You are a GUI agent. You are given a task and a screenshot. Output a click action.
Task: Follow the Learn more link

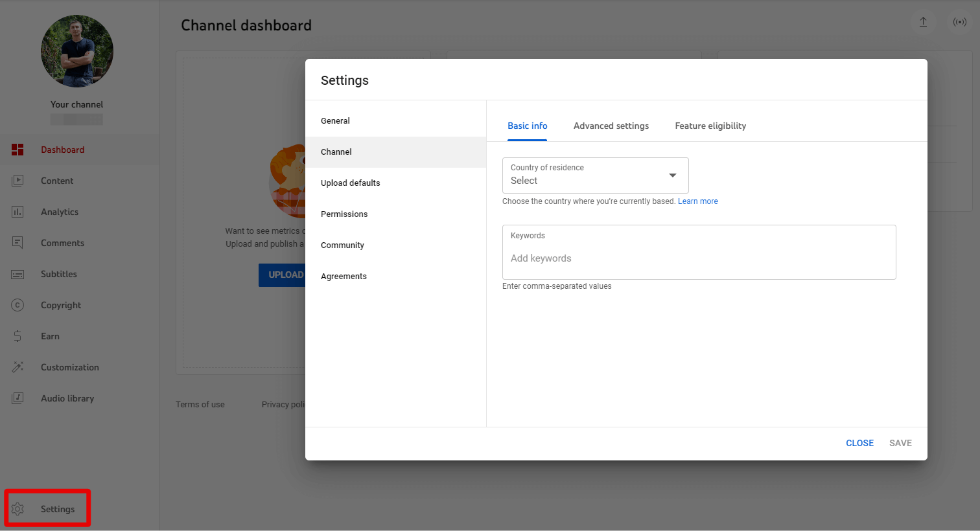tap(698, 201)
